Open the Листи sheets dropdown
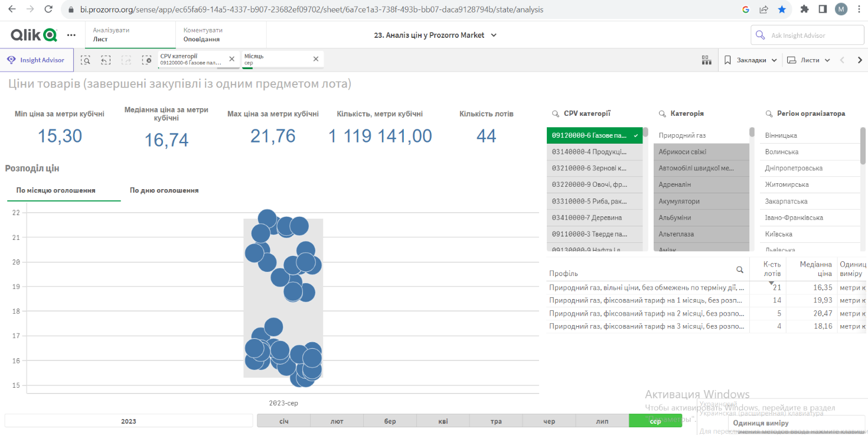This screenshot has width=868, height=435. pyautogui.click(x=808, y=60)
